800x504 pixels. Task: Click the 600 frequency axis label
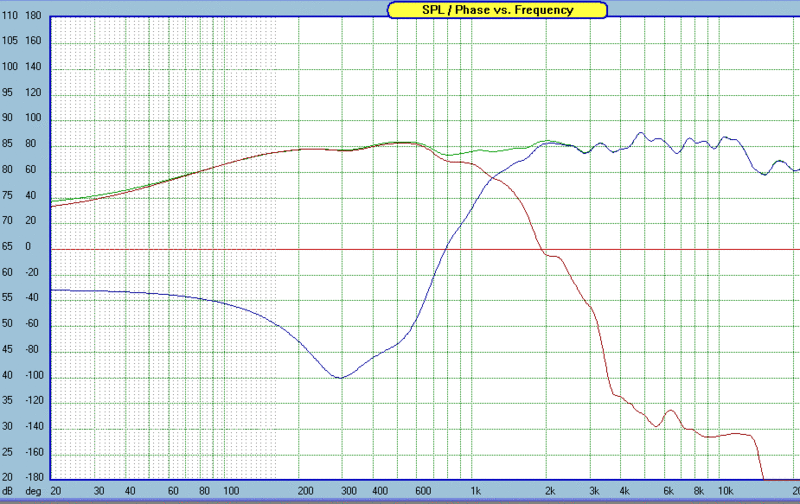tap(423, 491)
